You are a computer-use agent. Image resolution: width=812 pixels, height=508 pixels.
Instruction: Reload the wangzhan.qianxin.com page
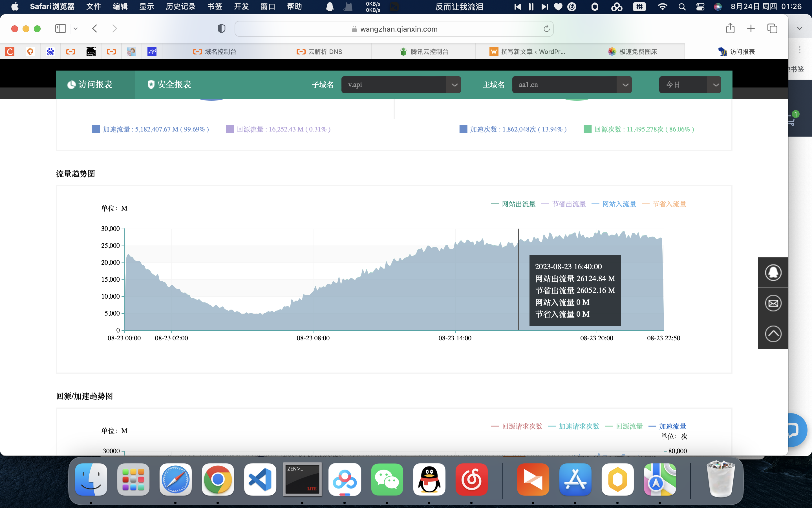click(x=547, y=29)
